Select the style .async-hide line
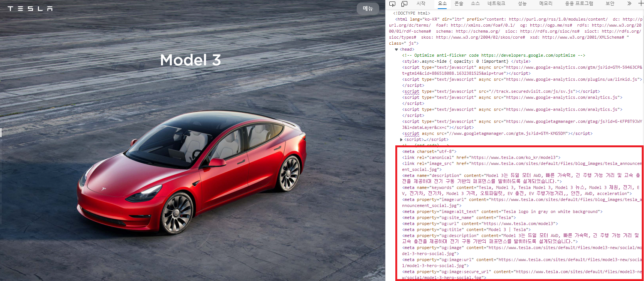Viewport: 644px width, 281px height. click(466, 61)
